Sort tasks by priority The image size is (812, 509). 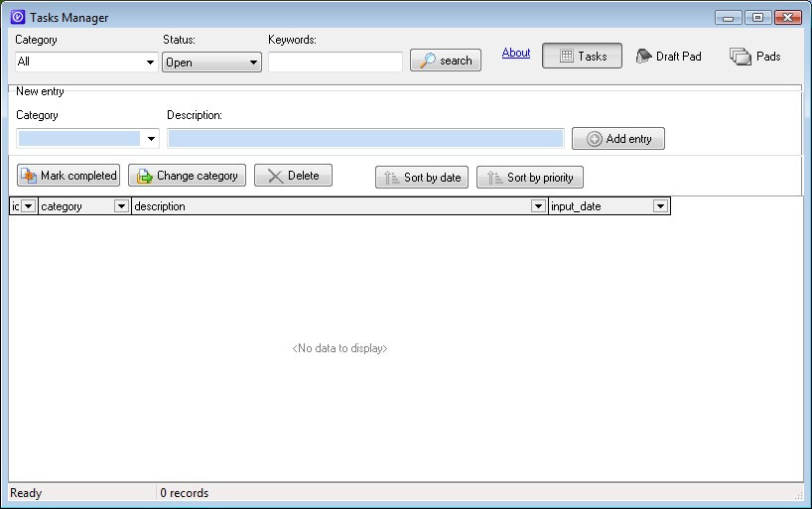(x=530, y=178)
